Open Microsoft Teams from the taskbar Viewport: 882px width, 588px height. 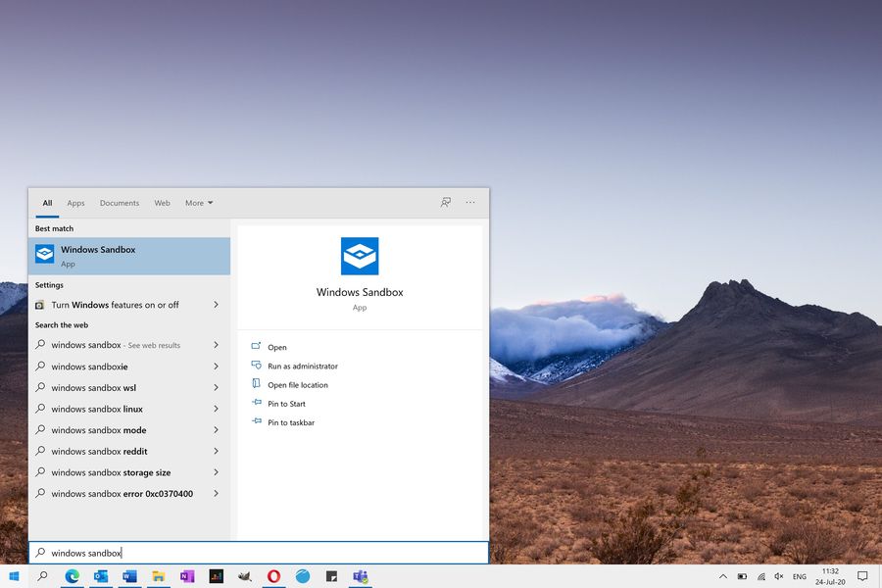point(360,576)
